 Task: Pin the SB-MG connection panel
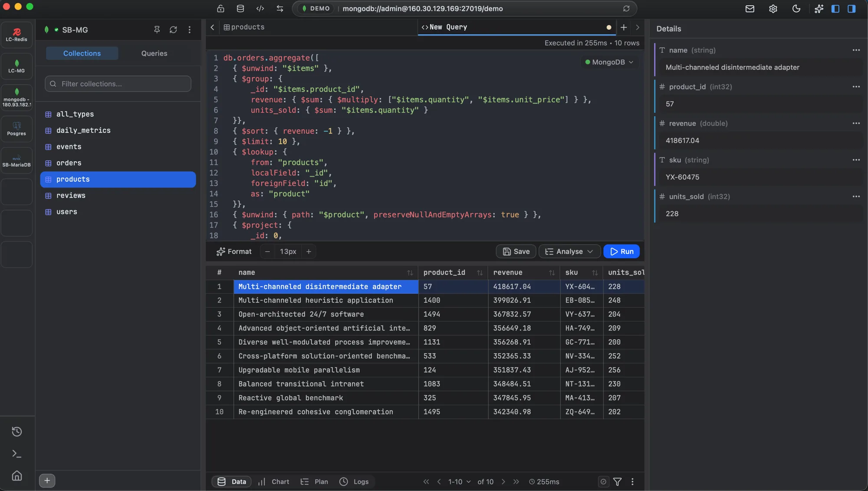pyautogui.click(x=157, y=29)
